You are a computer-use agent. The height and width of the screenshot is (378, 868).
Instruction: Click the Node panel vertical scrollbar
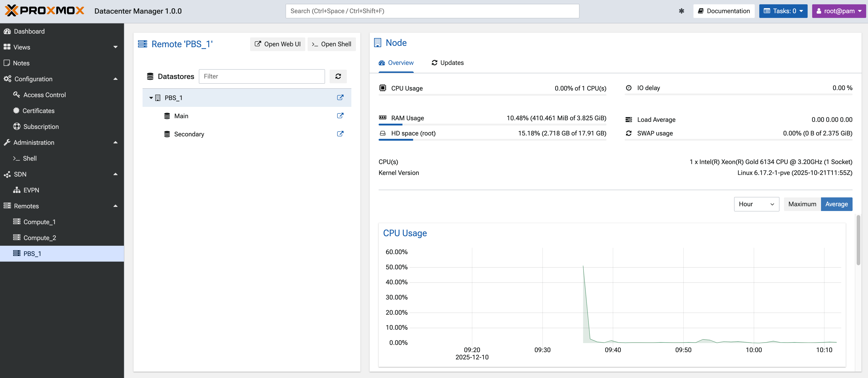point(858,240)
